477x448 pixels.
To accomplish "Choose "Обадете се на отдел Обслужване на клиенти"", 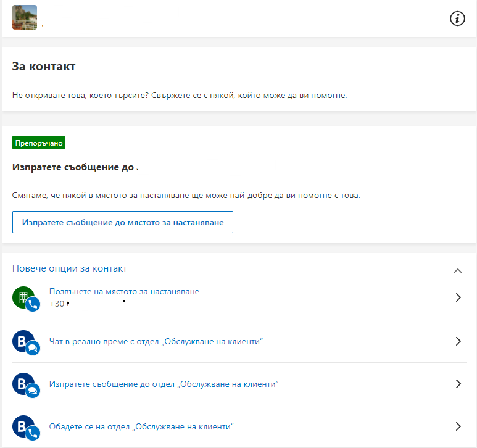I will (141, 426).
